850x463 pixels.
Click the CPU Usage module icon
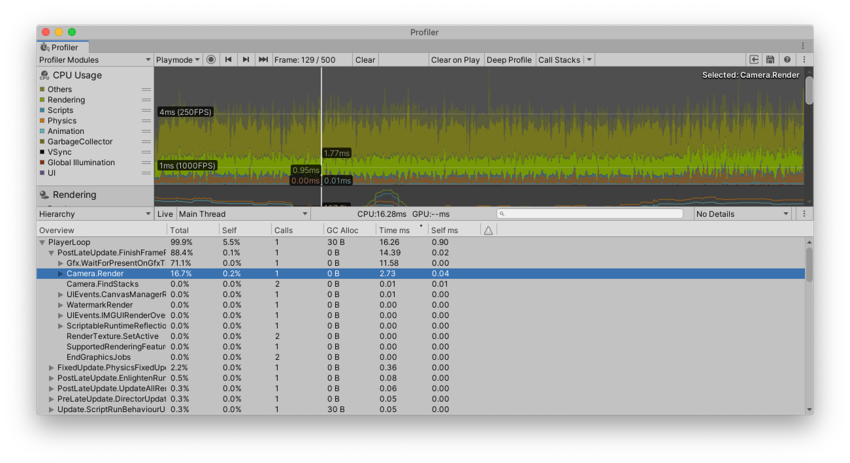click(44, 75)
